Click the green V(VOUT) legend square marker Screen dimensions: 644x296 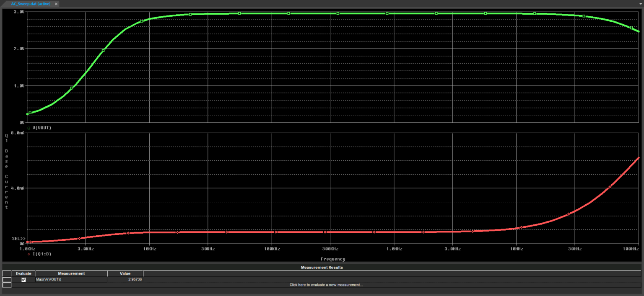pyautogui.click(x=29, y=128)
